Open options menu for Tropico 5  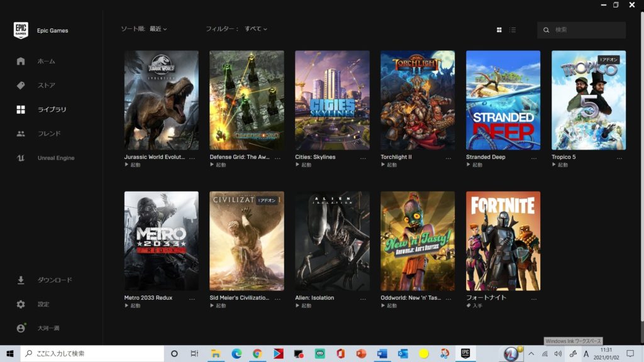619,158
